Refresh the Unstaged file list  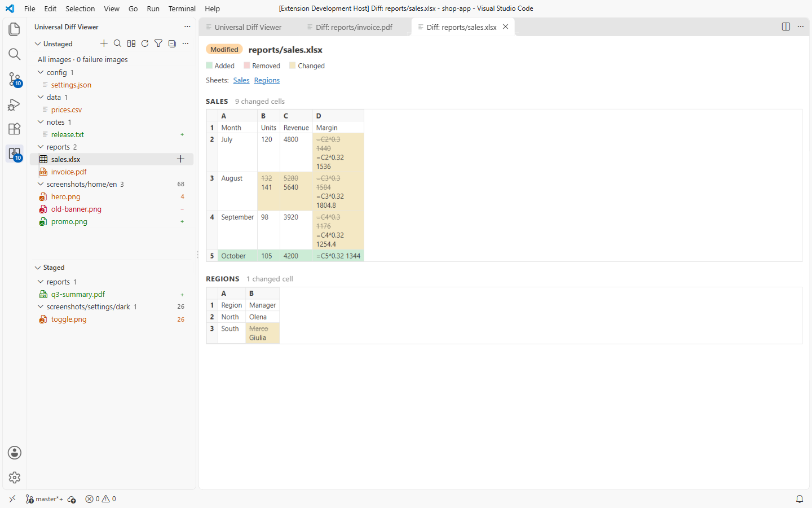145,43
